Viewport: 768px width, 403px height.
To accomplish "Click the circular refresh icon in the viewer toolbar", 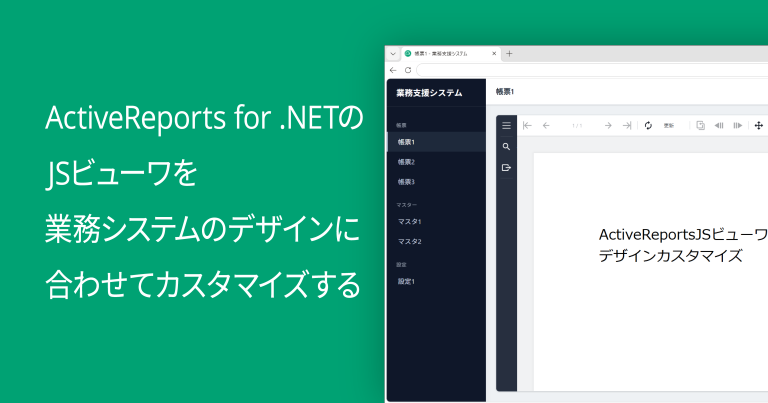I will point(648,126).
